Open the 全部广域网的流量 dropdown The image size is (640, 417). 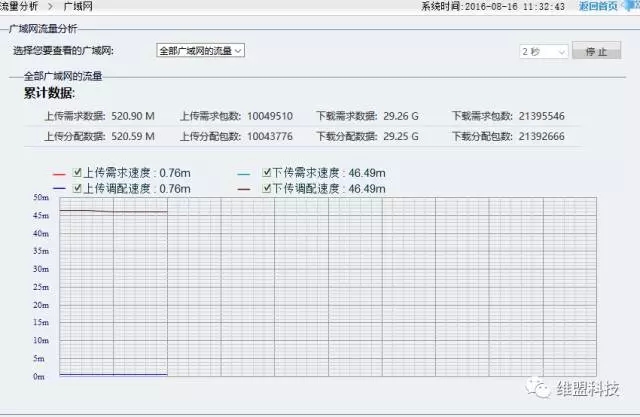pos(201,49)
